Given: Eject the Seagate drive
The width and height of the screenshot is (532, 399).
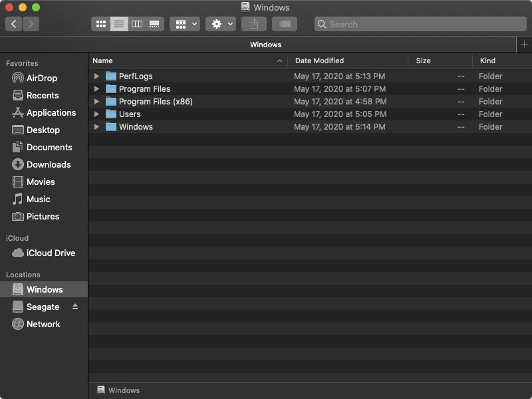Looking at the screenshot, I should tap(75, 307).
